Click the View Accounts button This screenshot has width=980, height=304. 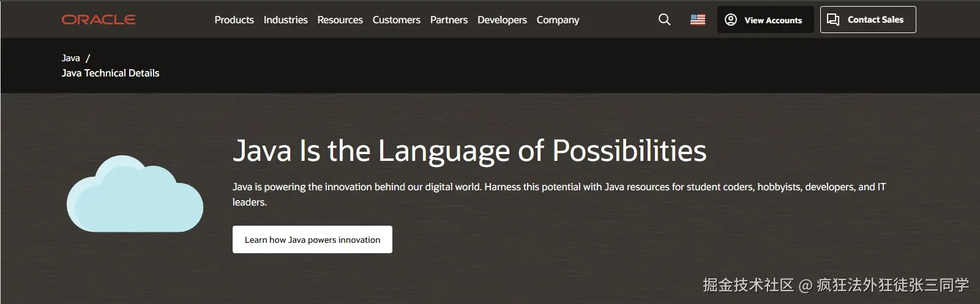772,20
